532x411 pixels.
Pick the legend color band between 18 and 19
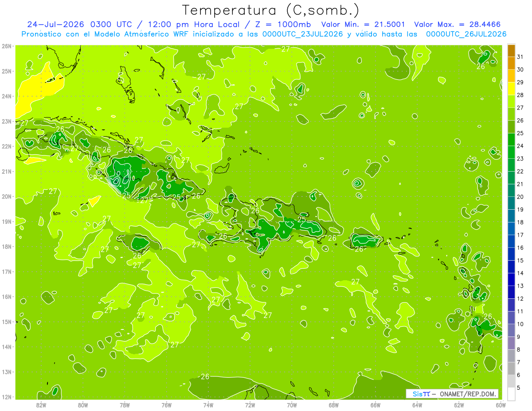(511, 216)
